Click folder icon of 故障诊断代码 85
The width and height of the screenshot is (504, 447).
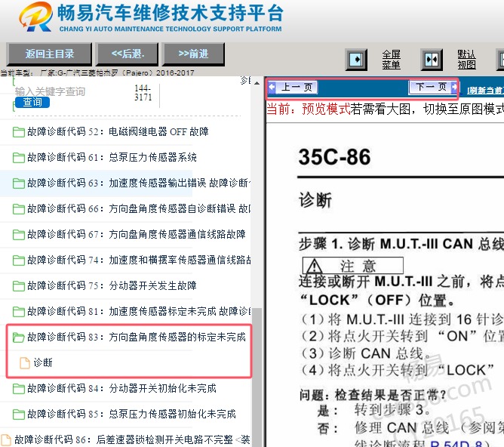click(19, 415)
